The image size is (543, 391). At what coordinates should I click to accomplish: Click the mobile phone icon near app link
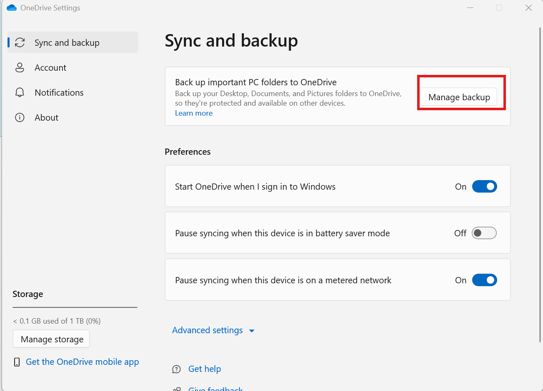tap(17, 362)
